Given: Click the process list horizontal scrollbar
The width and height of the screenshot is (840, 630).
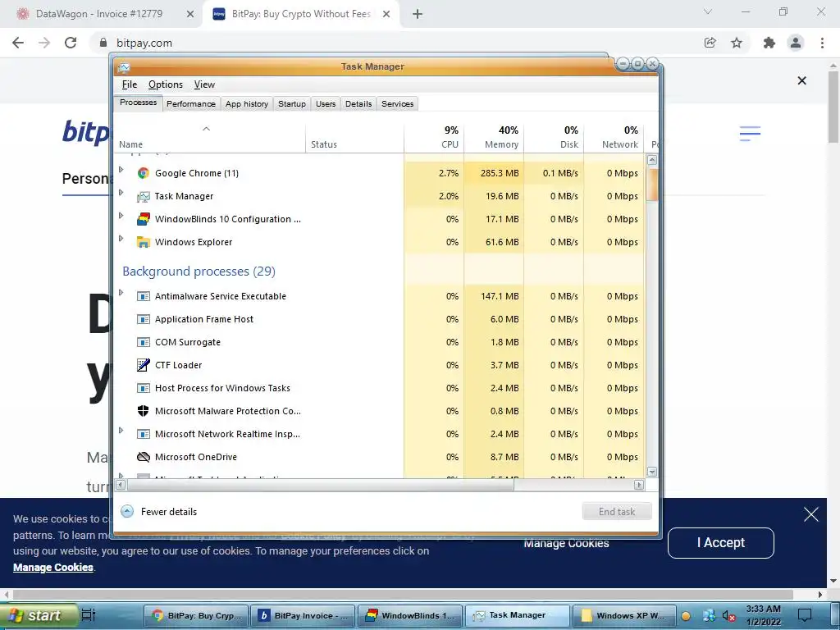Looking at the screenshot, I should click(x=321, y=485).
